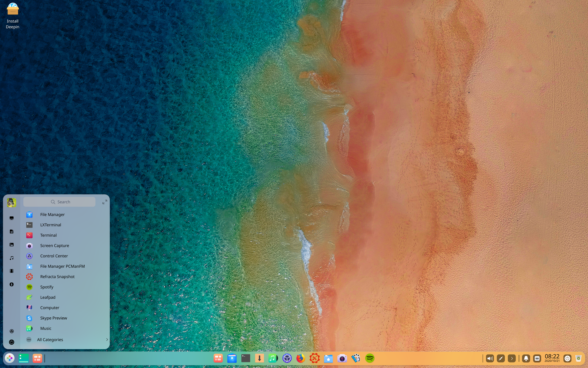This screenshot has width=588, height=368.
Task: Toggle the onscreen keyboard tray icon
Action: pyautogui.click(x=537, y=358)
